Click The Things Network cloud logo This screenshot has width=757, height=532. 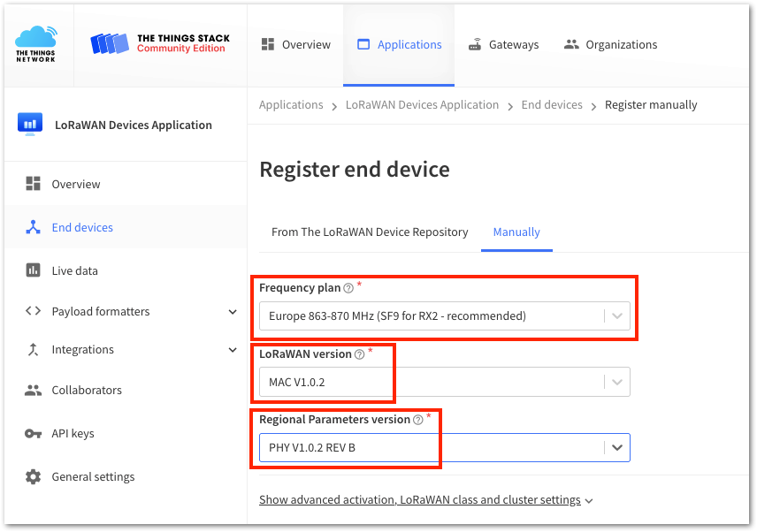coord(36,44)
